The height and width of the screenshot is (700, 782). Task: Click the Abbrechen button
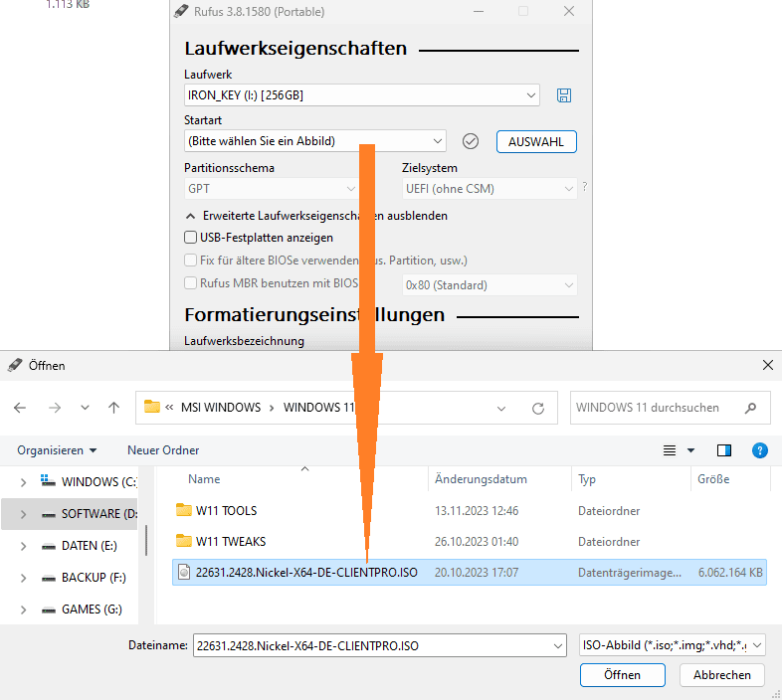click(721, 675)
